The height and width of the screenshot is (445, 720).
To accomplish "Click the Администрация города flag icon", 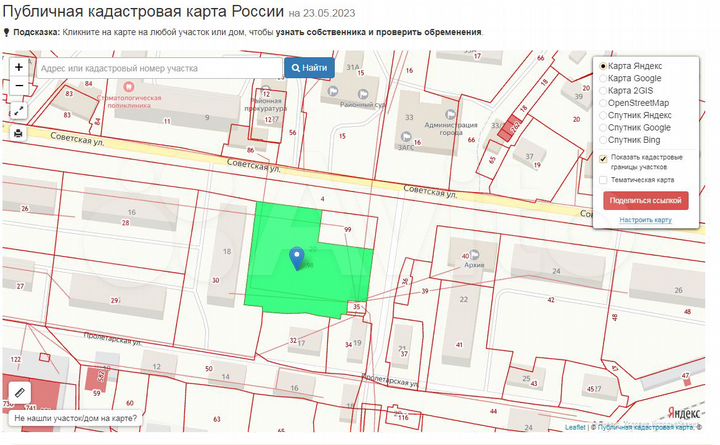I will [x=450, y=114].
